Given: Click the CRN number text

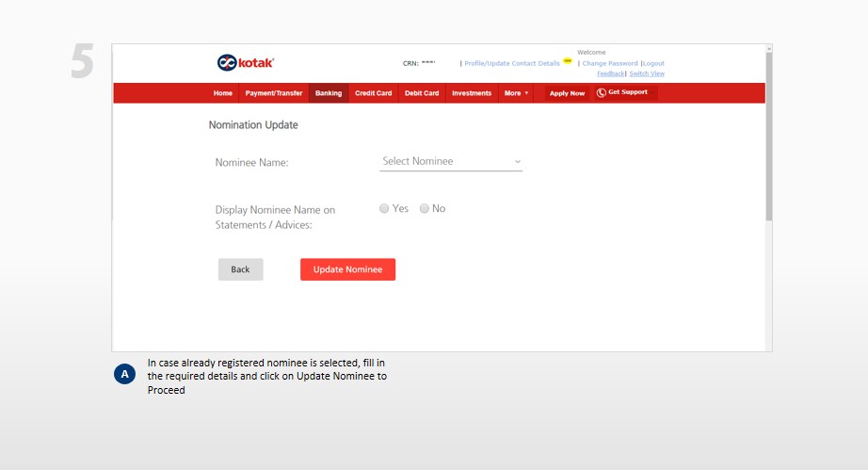Looking at the screenshot, I should coord(419,63).
